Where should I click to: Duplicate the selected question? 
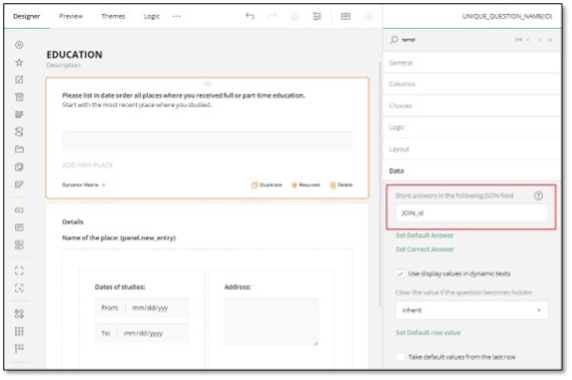[x=267, y=185]
